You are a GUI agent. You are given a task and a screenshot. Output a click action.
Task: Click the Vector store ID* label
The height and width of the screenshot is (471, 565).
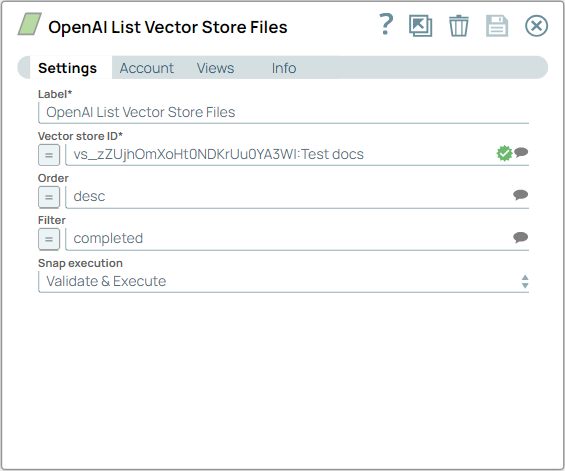click(80, 136)
